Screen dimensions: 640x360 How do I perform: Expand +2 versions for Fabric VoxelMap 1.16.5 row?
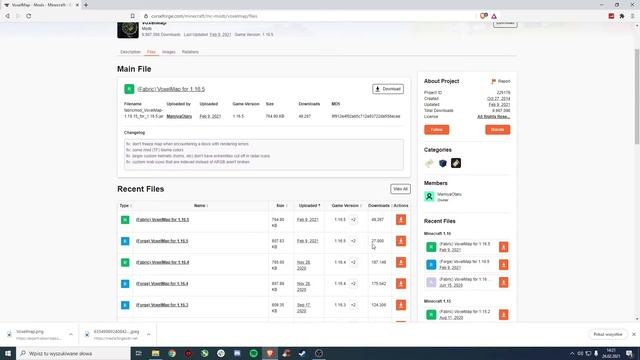[x=353, y=220]
